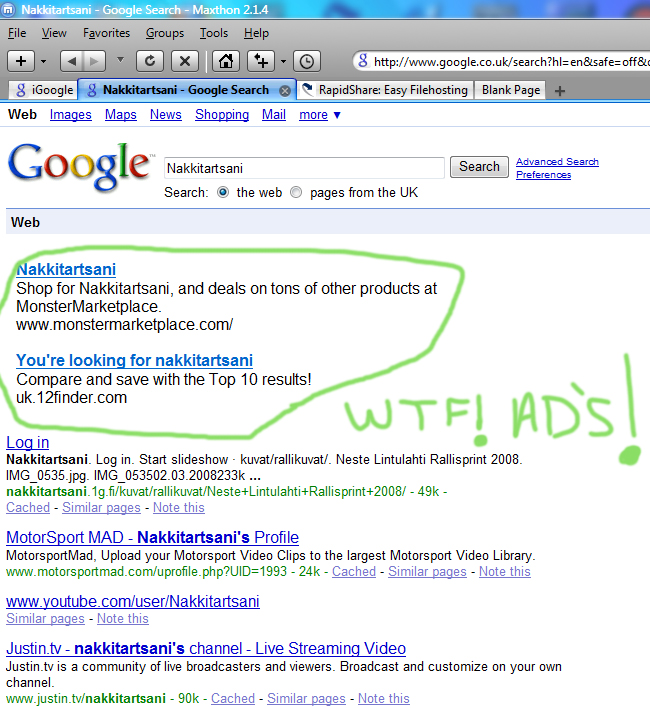Stop loading with the X toolbar button

pos(185,61)
